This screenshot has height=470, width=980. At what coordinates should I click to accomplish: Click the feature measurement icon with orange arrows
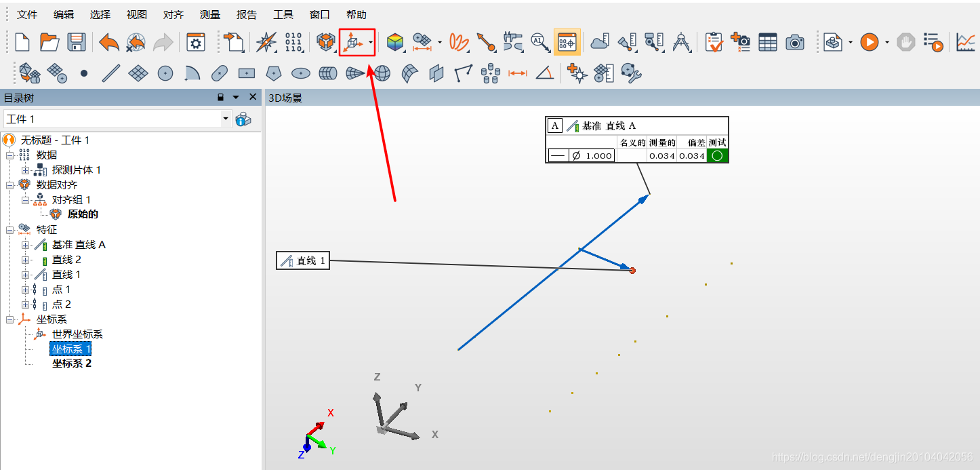click(422, 42)
